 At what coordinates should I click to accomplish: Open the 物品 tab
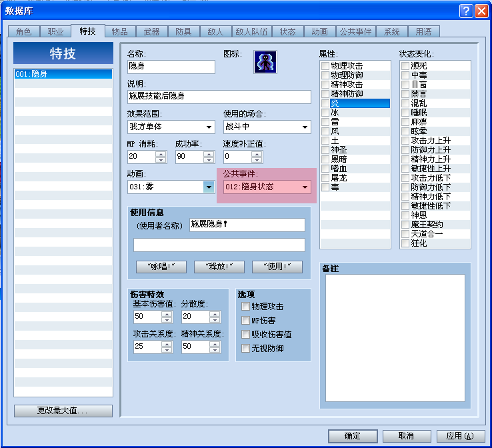pyautogui.click(x=120, y=32)
